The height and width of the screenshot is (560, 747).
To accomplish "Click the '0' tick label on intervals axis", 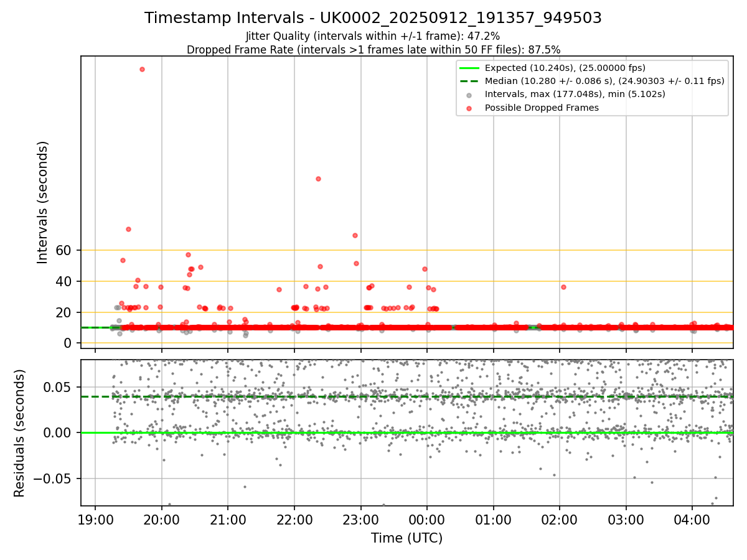I will (68, 343).
